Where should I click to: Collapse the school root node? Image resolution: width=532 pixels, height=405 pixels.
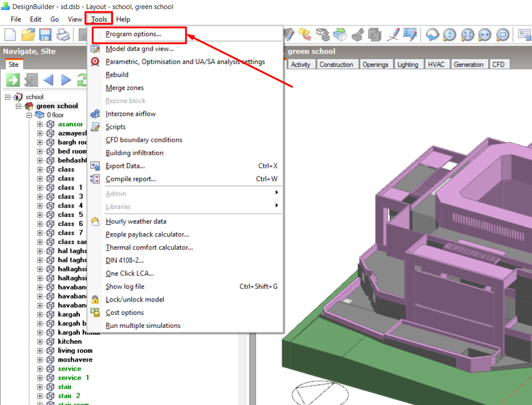[7, 97]
